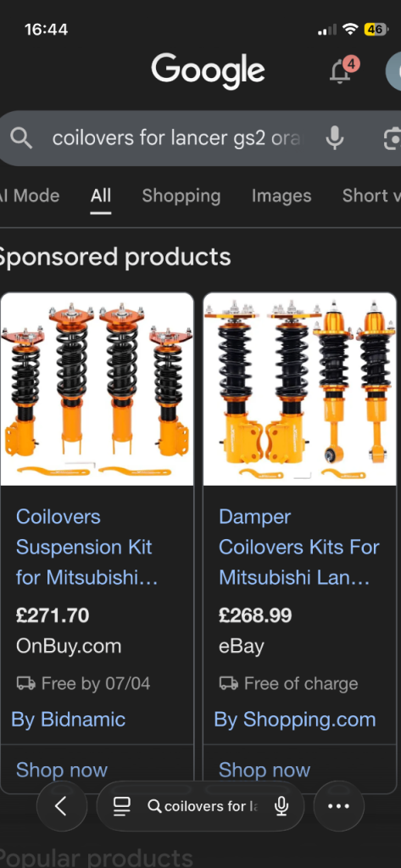This screenshot has height=868, width=401.
Task: Open Google Lens camera search
Action: (x=393, y=138)
